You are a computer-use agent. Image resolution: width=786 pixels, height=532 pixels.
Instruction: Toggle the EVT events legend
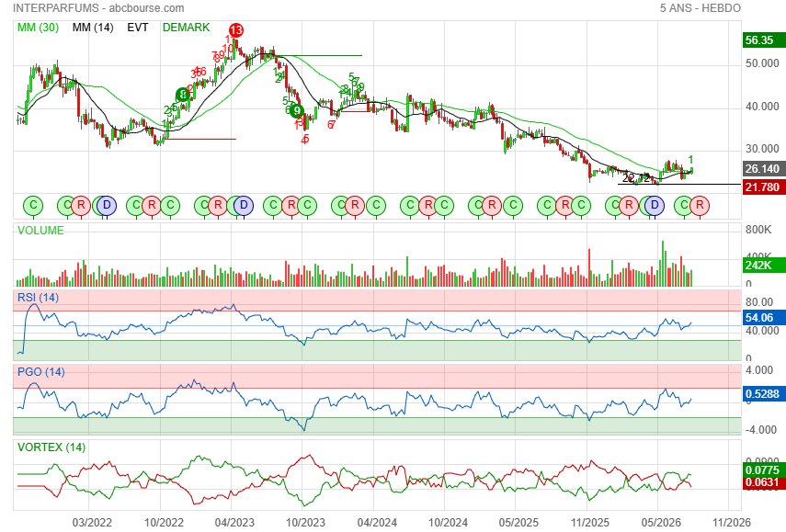(x=138, y=28)
